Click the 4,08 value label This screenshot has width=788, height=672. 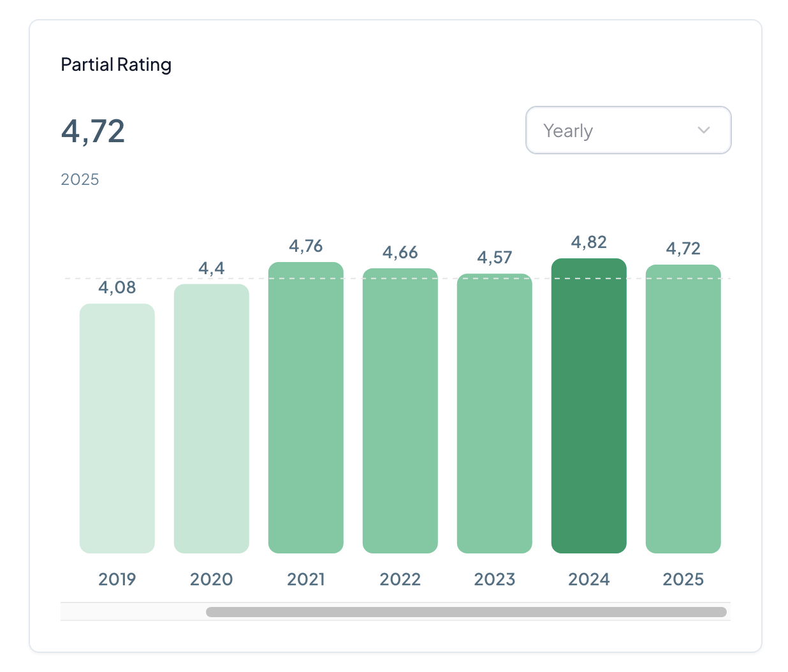pos(117,288)
